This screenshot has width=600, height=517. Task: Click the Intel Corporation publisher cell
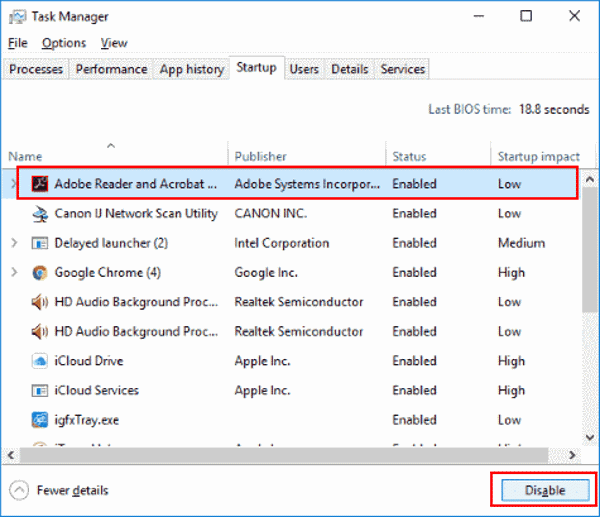pyautogui.click(x=282, y=243)
